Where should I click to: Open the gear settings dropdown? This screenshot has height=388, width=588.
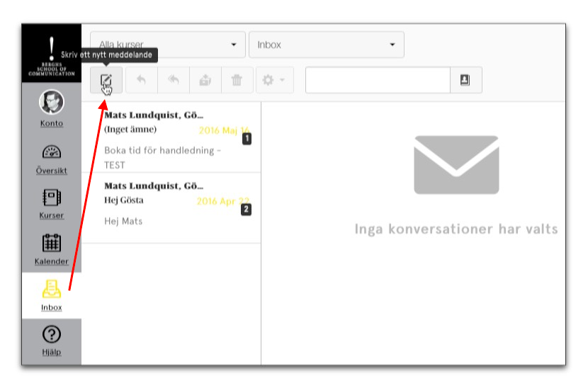tap(274, 80)
